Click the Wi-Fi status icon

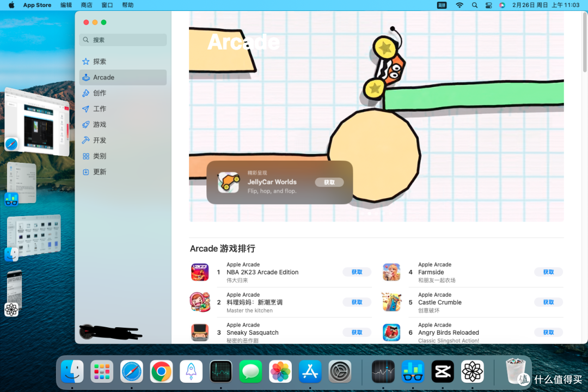(x=460, y=5)
